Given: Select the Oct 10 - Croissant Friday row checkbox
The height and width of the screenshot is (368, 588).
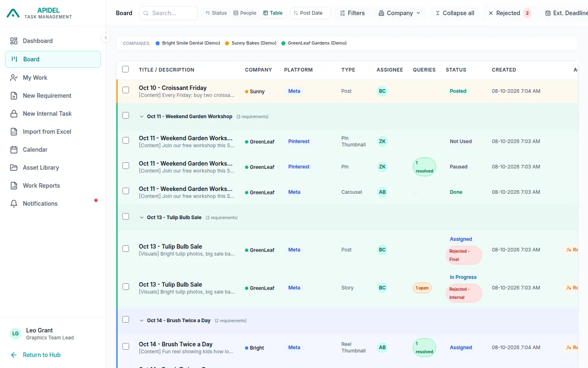Looking at the screenshot, I should point(126,90).
